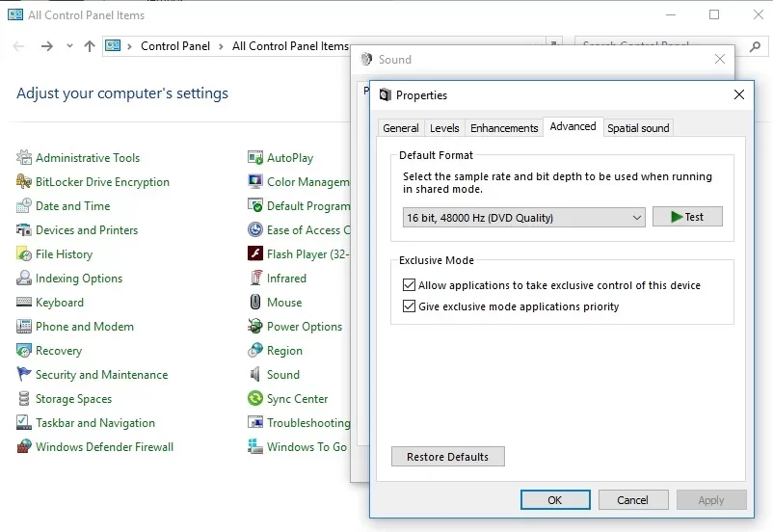Image resolution: width=773 pixels, height=532 pixels.
Task: Open the Mouse settings icon
Action: (255, 303)
